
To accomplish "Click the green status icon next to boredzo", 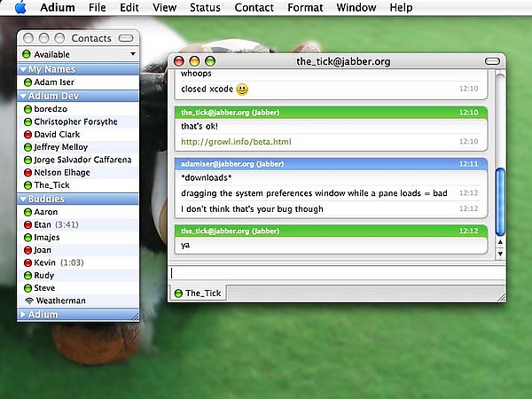I will [27, 109].
